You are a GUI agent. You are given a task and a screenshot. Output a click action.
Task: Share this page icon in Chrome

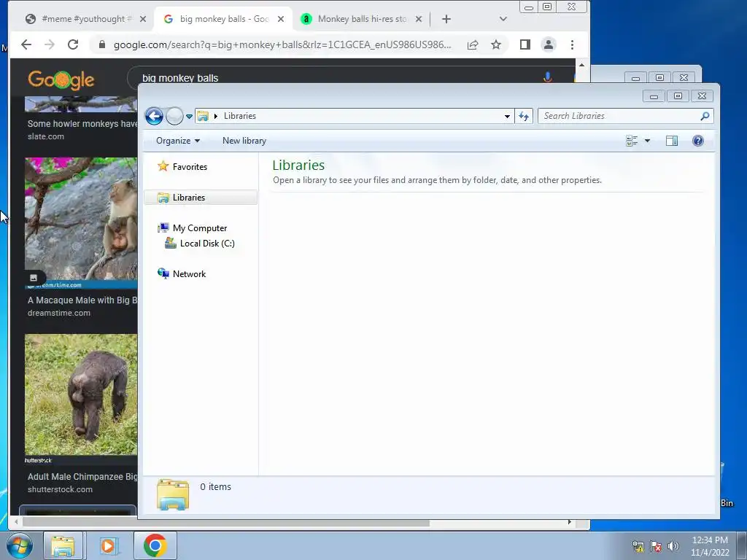point(473,44)
